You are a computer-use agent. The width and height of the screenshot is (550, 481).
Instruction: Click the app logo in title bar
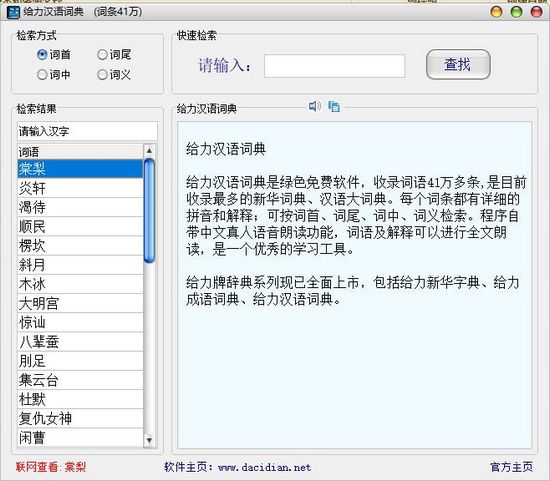(13, 12)
